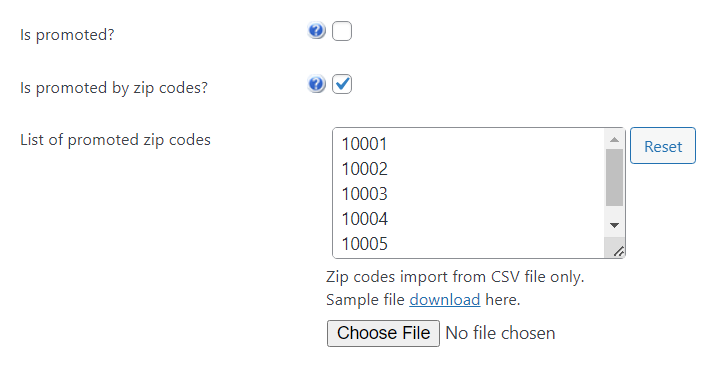Click the List of promoted zip codes label
This screenshot has height=370, width=720.
pos(115,140)
